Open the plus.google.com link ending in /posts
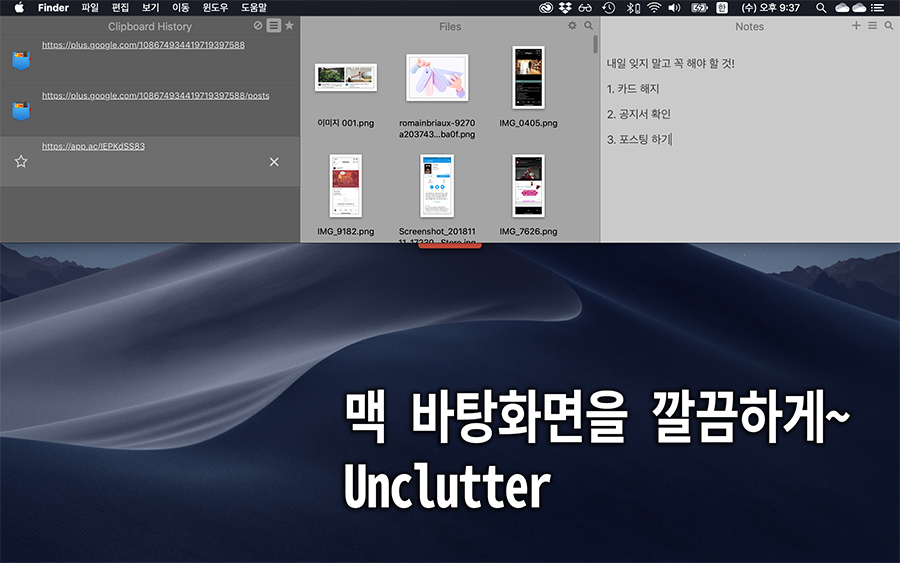Viewport: 900px width, 563px height. (x=156, y=95)
